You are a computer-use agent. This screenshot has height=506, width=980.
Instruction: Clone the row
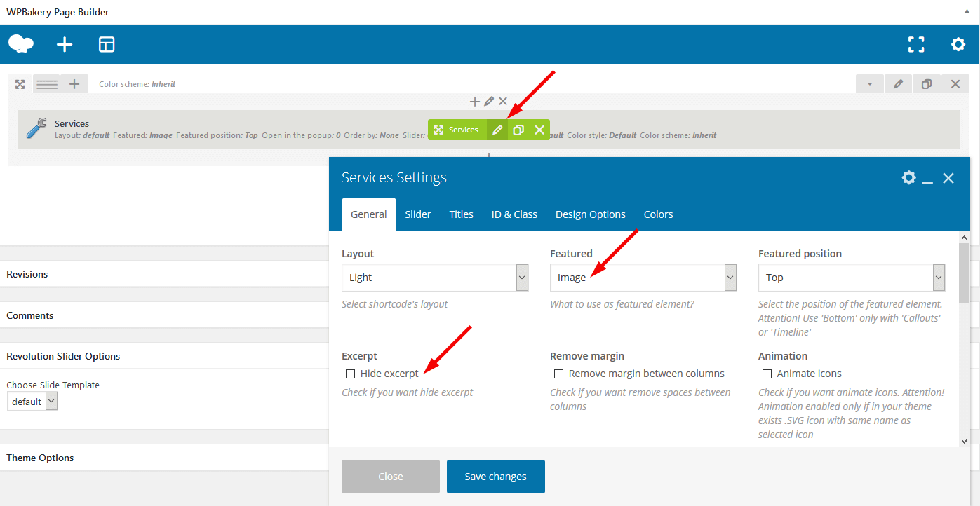[x=927, y=84]
